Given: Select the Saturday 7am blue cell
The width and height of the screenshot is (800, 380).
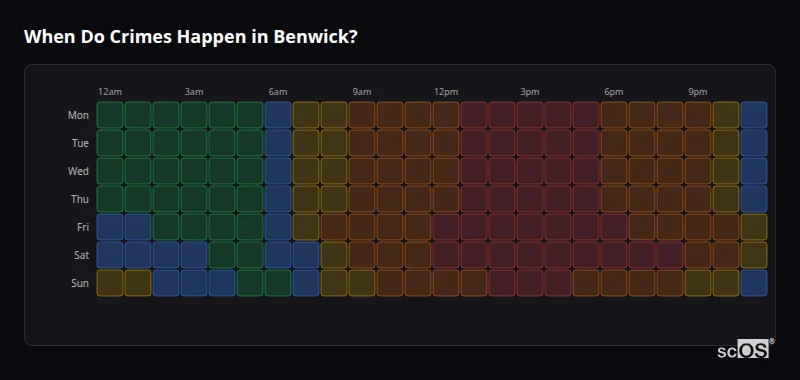Looking at the screenshot, I should click(306, 255).
